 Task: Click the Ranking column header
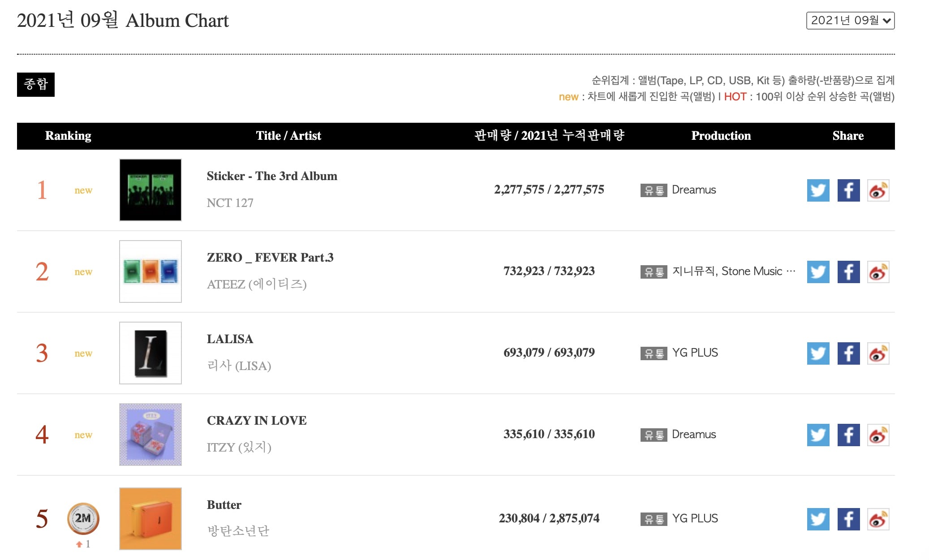(68, 136)
